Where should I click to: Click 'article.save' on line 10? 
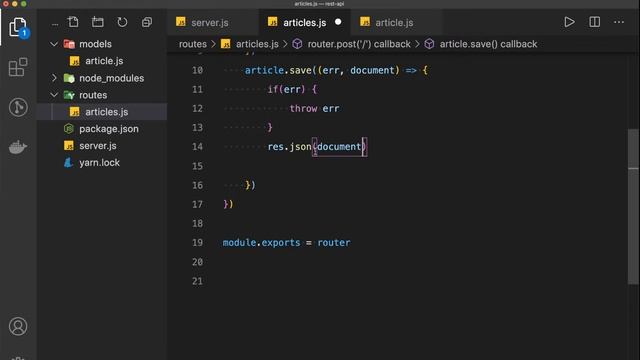tap(278, 70)
